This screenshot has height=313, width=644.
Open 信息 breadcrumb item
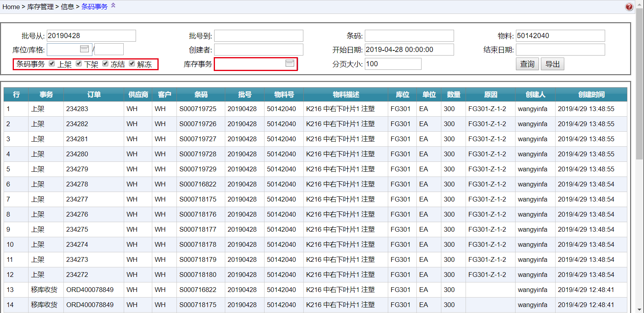[x=67, y=7]
